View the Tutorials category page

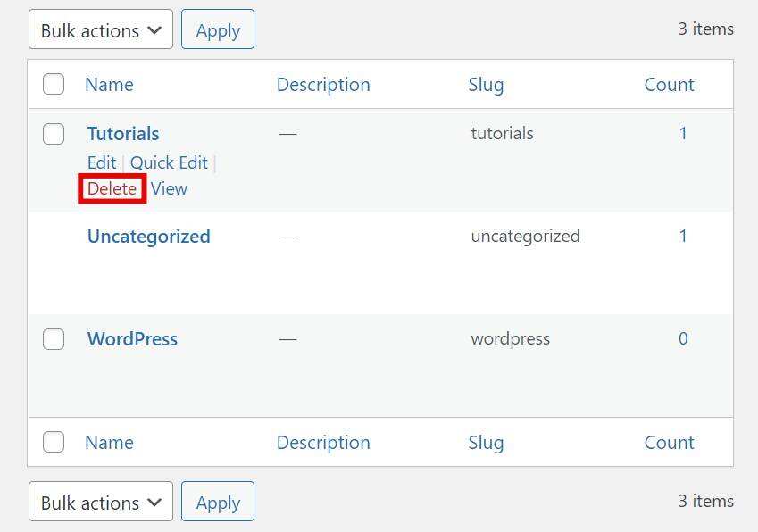pos(169,189)
